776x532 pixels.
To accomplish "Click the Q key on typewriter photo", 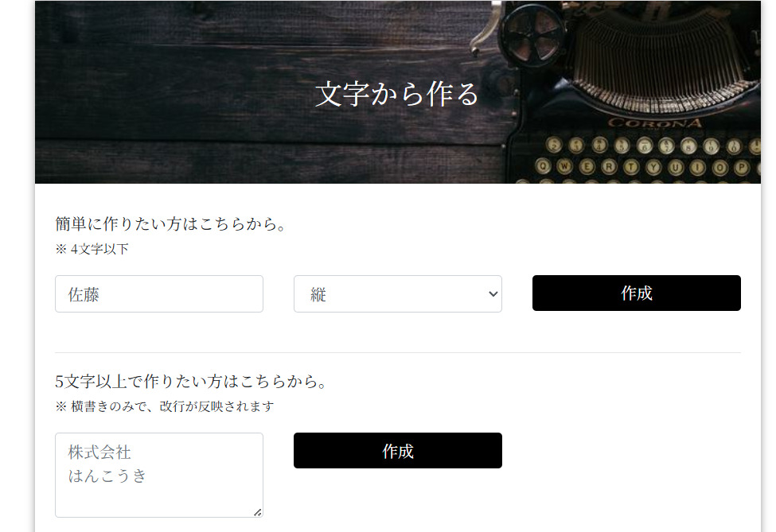I will 543,166.
